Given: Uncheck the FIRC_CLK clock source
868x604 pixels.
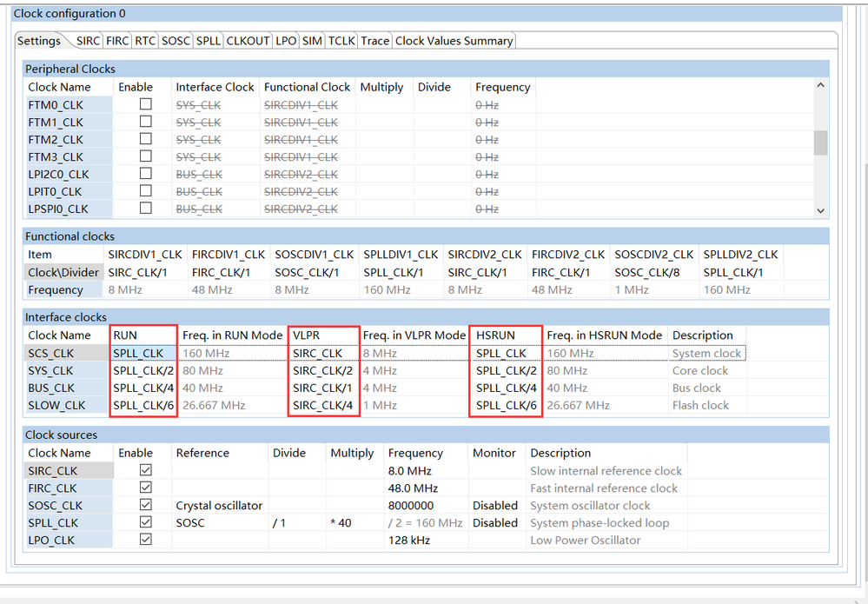Looking at the screenshot, I should click(x=146, y=488).
